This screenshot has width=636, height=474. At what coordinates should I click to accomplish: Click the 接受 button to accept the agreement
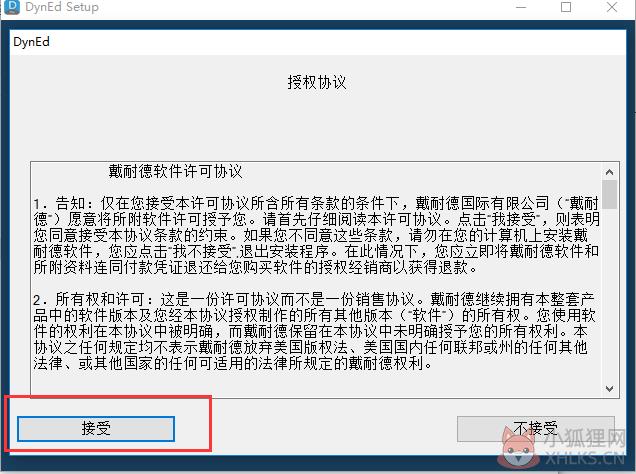coord(96,429)
